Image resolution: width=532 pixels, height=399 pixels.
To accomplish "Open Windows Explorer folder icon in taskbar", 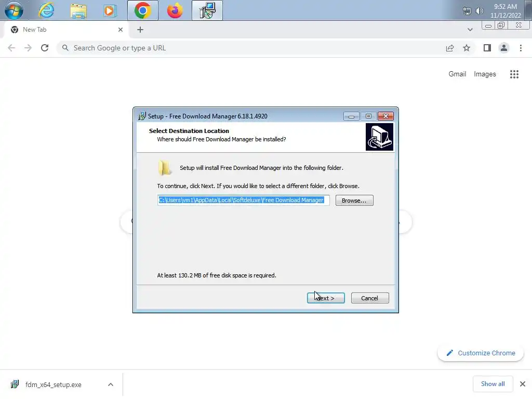I will 78,10.
